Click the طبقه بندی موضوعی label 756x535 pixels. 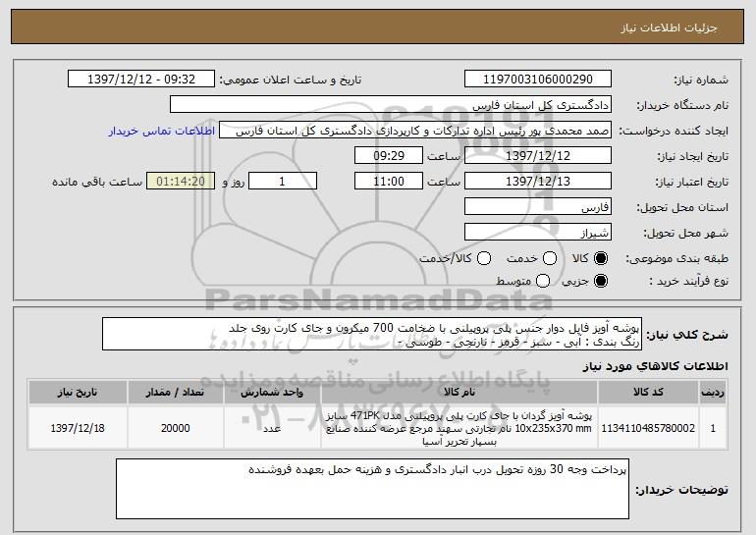[676, 259]
